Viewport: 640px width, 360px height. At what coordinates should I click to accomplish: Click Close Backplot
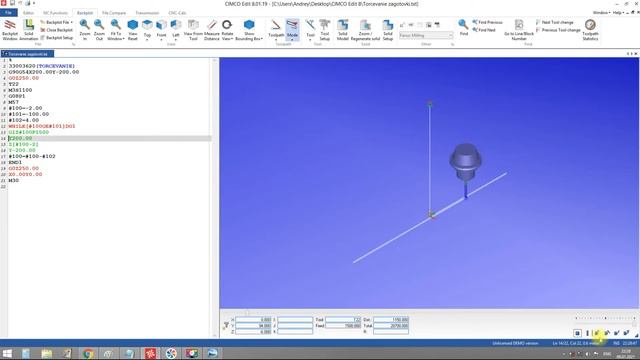(x=56, y=30)
